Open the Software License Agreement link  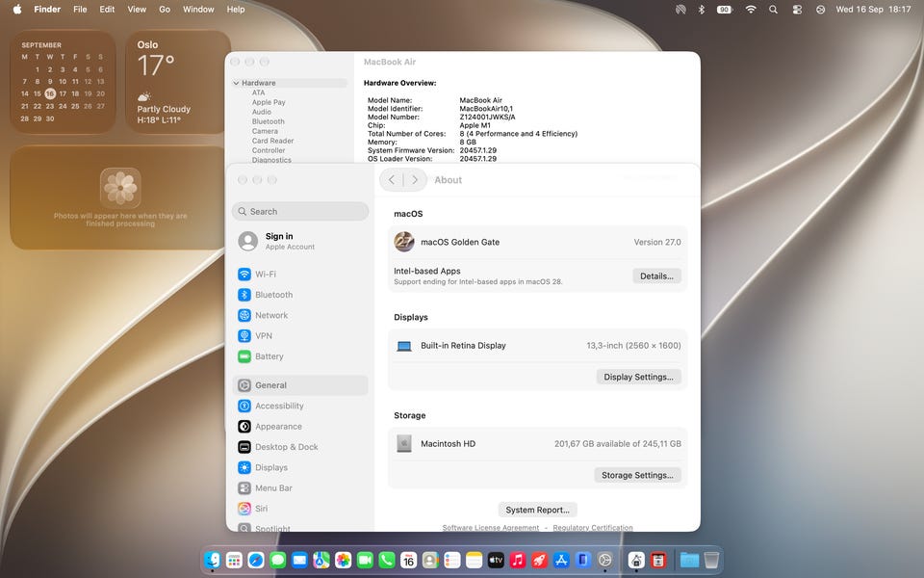pyautogui.click(x=490, y=528)
